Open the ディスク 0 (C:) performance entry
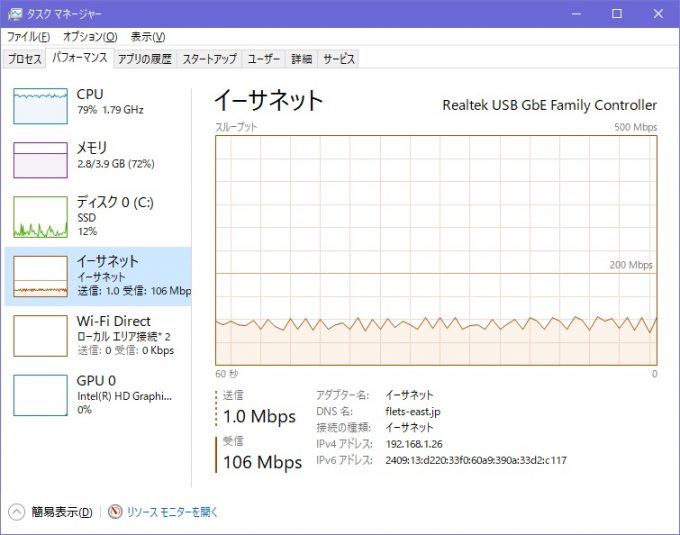 coord(100,216)
